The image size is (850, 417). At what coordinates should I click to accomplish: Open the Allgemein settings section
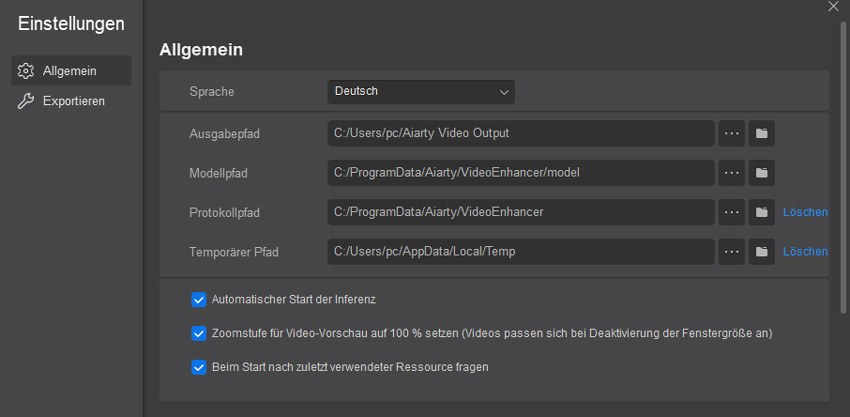(x=71, y=70)
